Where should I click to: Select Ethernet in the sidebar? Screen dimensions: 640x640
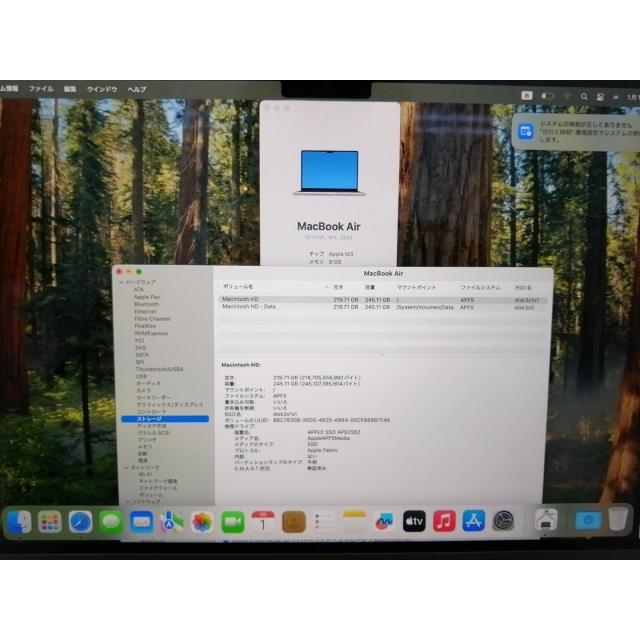click(x=145, y=311)
